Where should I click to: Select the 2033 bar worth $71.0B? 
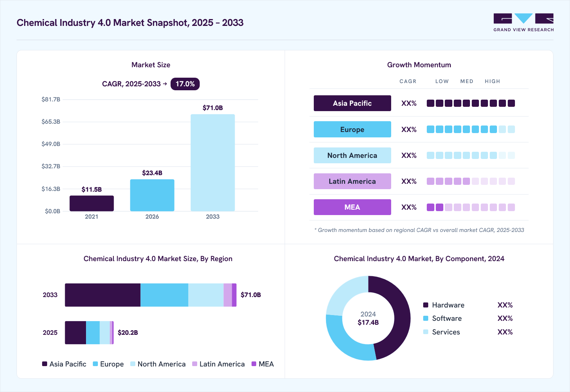[213, 163]
